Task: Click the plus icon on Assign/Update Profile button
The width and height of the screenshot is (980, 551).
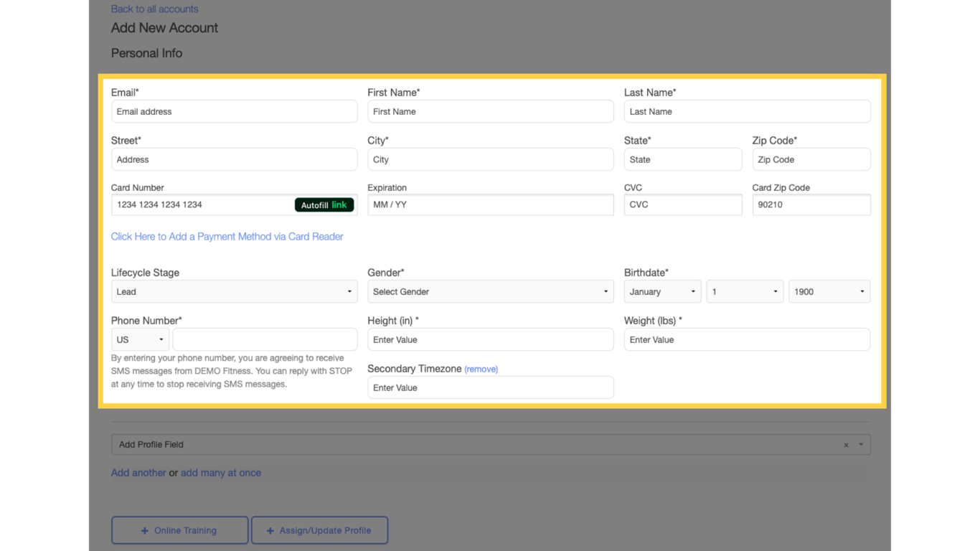Action: click(x=270, y=530)
